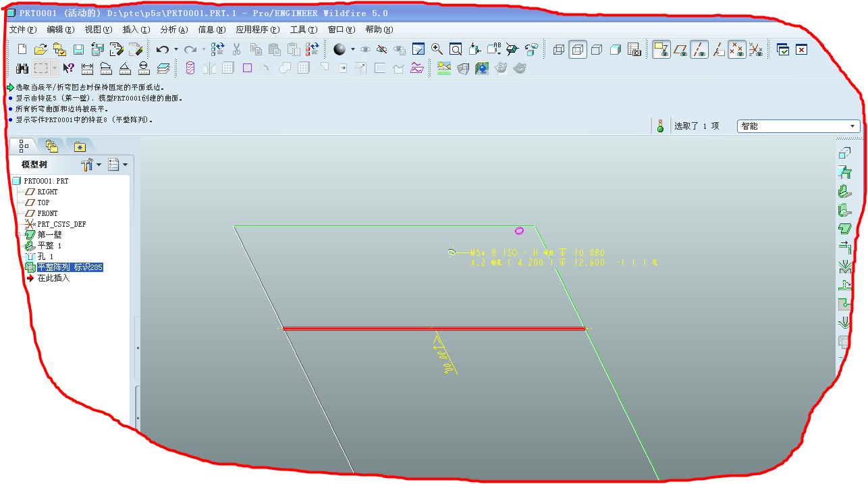Toggle datum points display
This screenshot has width=868, height=484.
(x=737, y=49)
